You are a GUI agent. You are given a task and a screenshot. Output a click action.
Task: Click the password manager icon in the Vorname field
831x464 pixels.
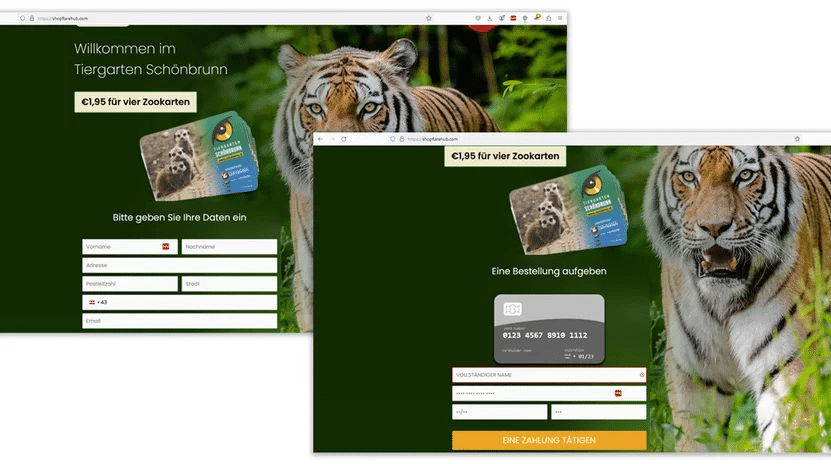click(166, 246)
